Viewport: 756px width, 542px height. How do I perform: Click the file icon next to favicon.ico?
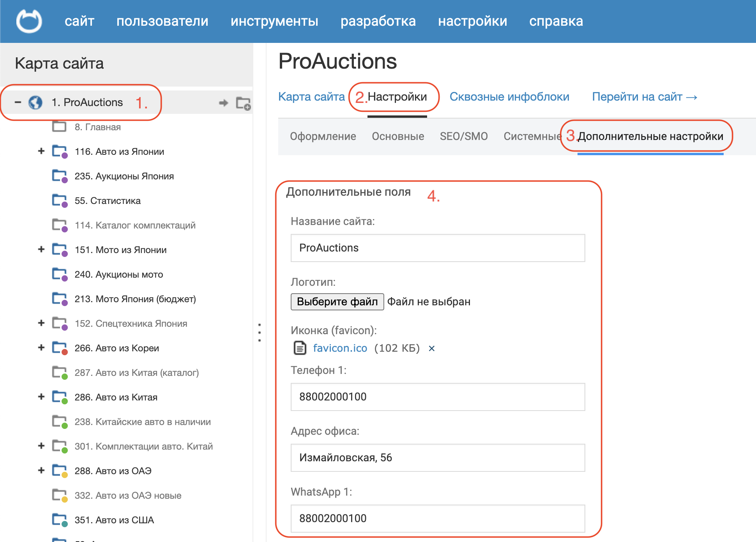[300, 348]
